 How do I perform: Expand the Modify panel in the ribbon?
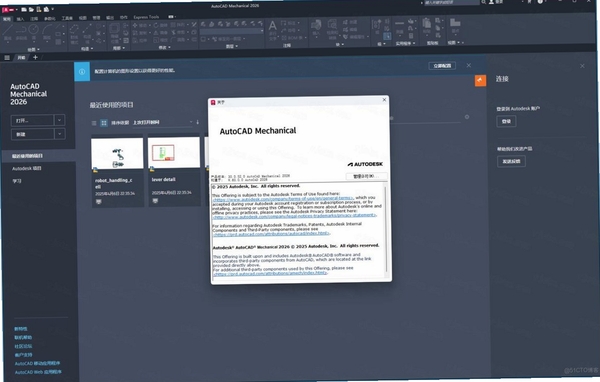[165, 47]
